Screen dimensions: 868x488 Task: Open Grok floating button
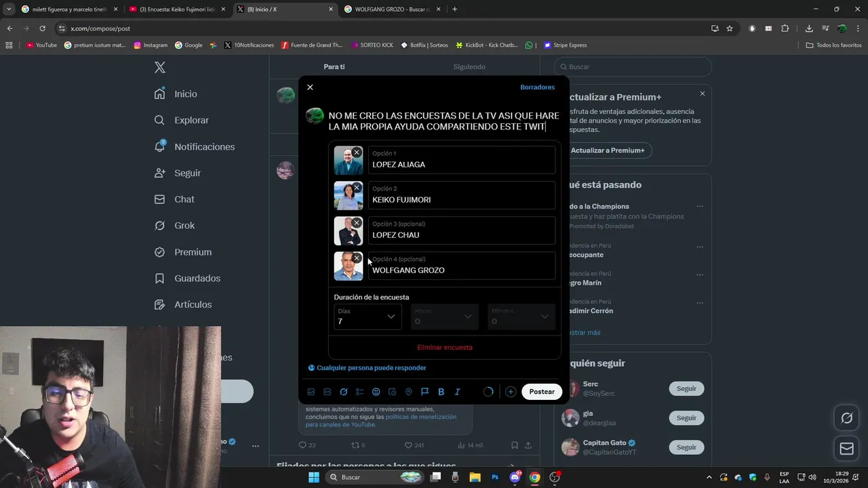846,418
